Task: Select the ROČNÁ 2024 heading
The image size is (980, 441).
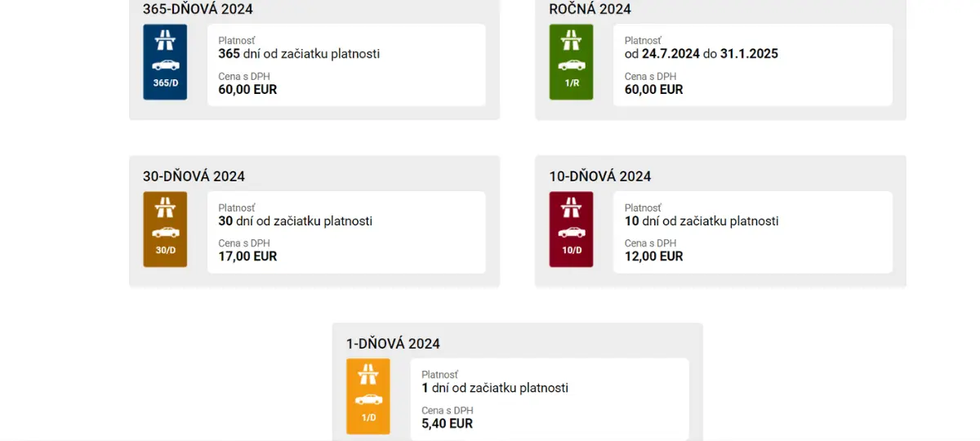Action: (x=590, y=10)
